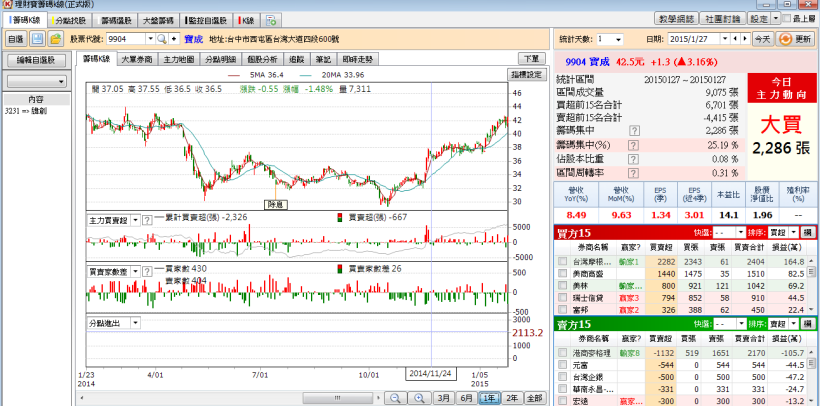This screenshot has height=406, width=820.
Task: Refresh data with the 更新 button
Action: coord(796,39)
